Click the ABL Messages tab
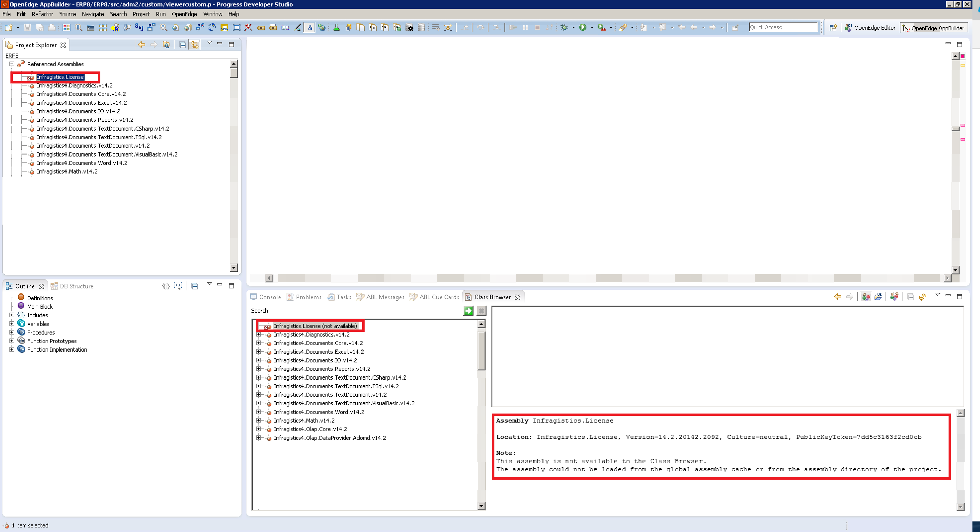The width and height of the screenshot is (980, 532). click(x=380, y=297)
